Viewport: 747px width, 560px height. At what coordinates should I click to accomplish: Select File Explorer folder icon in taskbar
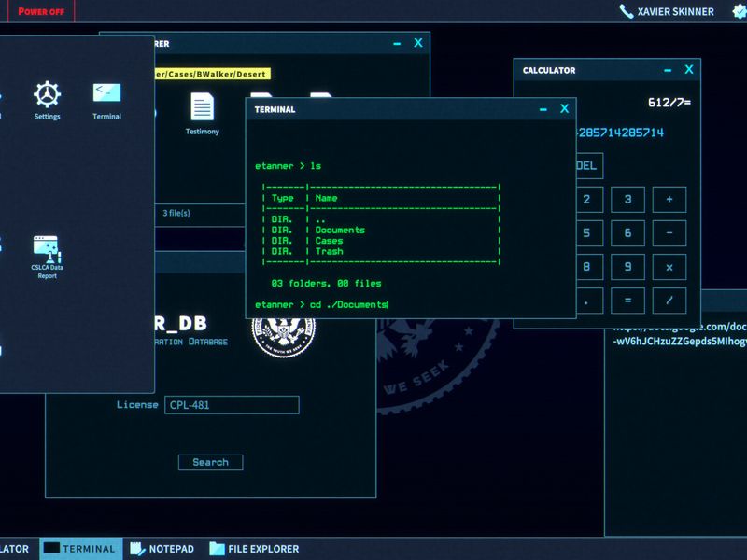(x=217, y=549)
